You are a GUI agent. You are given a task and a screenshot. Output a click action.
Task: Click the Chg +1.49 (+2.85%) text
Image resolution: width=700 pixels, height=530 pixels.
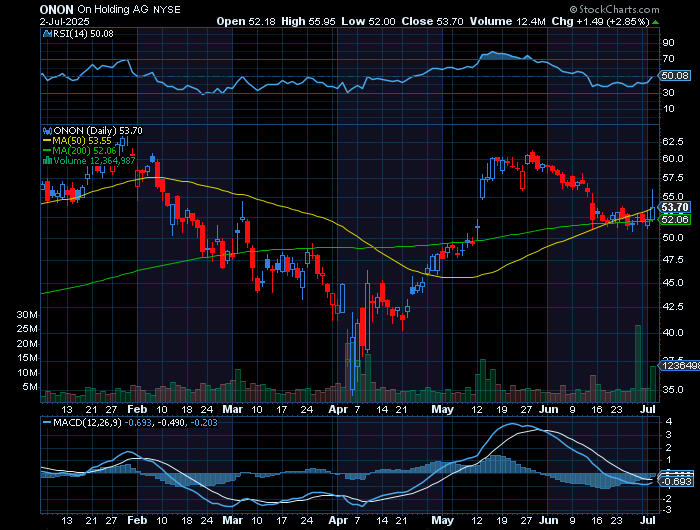[x=600, y=21]
